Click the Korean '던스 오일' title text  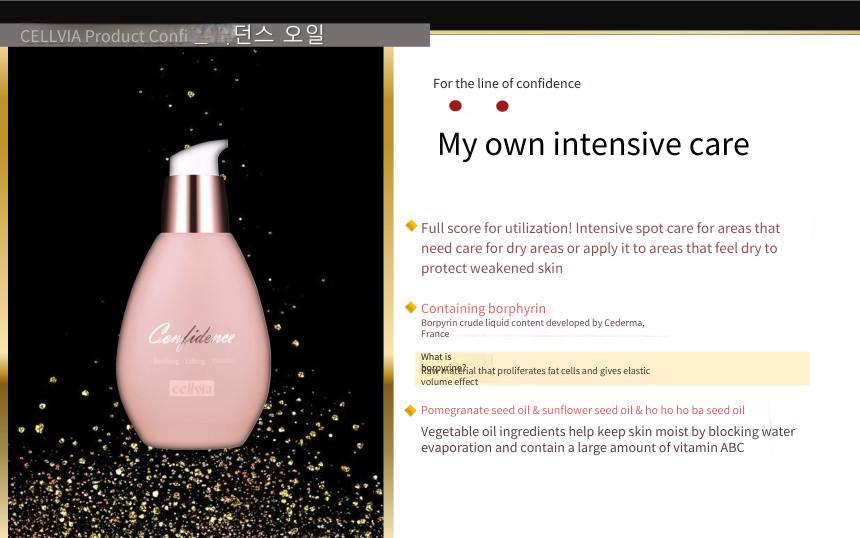coord(279,35)
